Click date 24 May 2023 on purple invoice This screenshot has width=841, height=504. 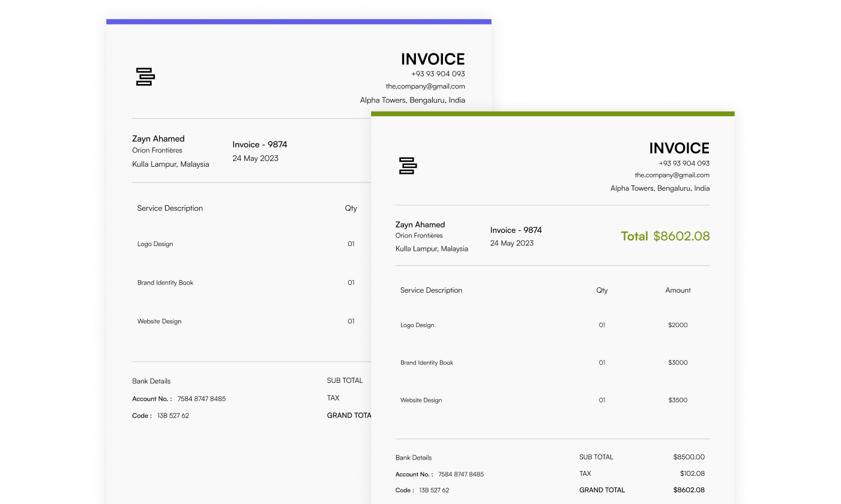(255, 158)
